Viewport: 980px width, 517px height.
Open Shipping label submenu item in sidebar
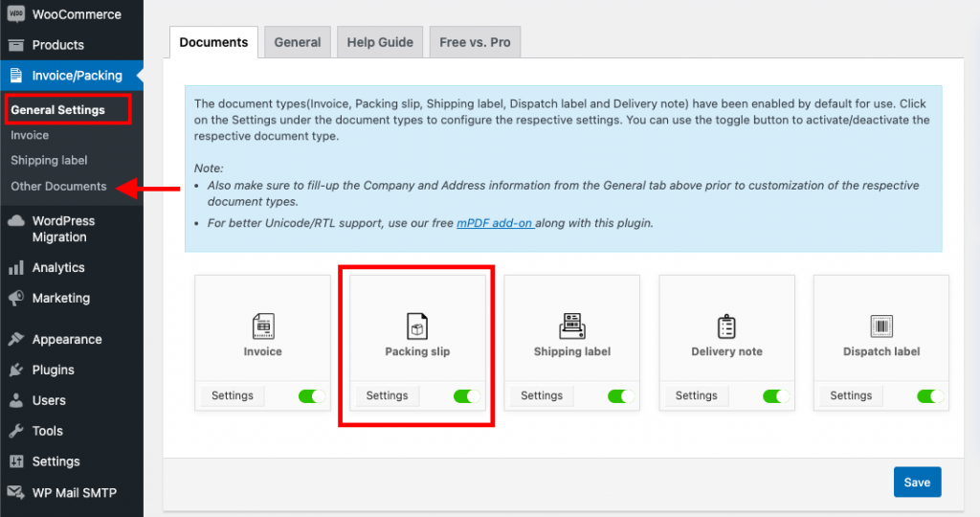[49, 161]
